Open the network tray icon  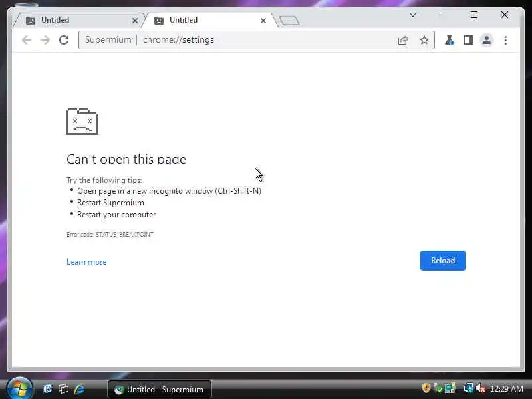469,388
